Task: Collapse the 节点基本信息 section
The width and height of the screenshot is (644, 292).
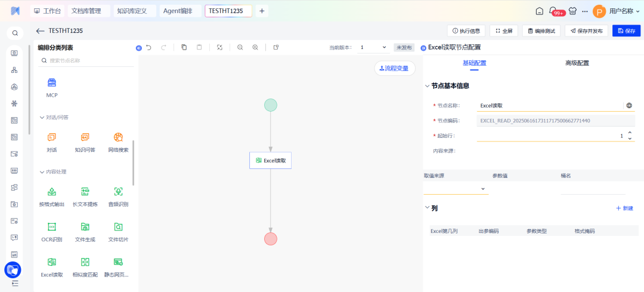Action: click(427, 86)
